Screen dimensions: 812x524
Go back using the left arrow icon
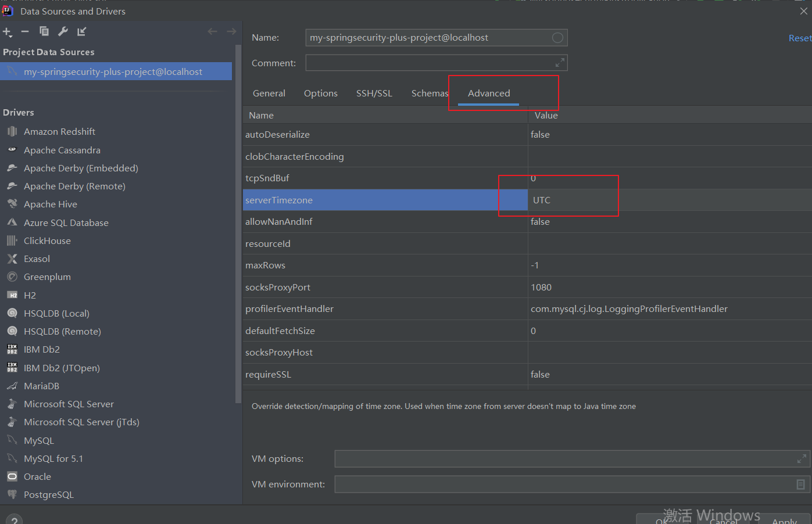pyautogui.click(x=213, y=31)
